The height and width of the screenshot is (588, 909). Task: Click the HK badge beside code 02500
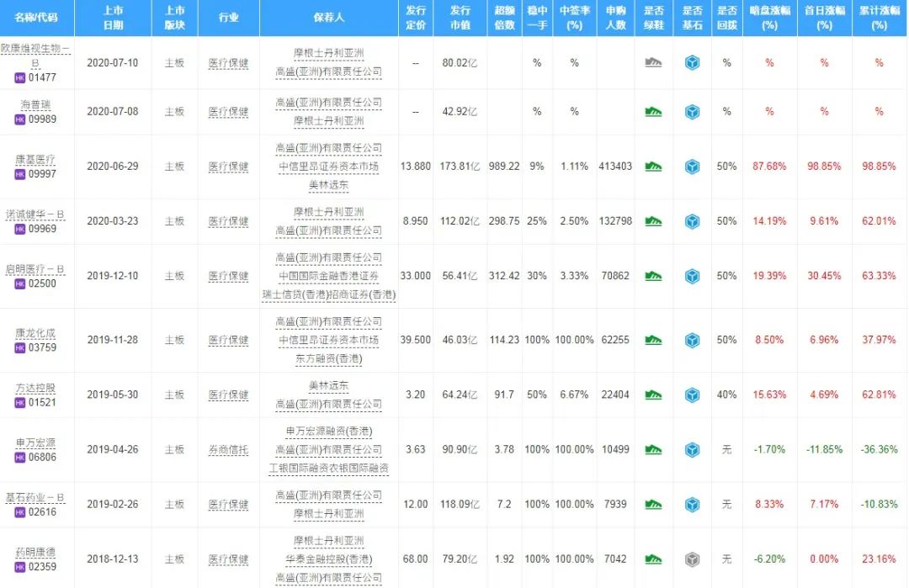coord(19,283)
